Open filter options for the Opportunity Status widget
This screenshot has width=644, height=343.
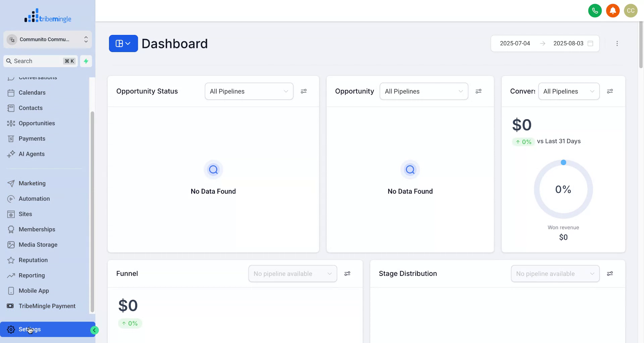pos(304,91)
